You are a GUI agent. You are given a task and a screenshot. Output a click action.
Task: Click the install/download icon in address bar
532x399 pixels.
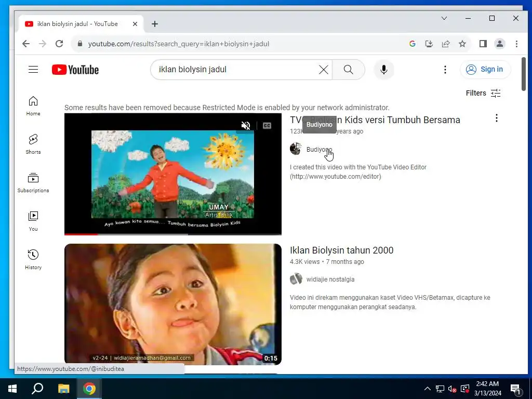[x=429, y=44]
